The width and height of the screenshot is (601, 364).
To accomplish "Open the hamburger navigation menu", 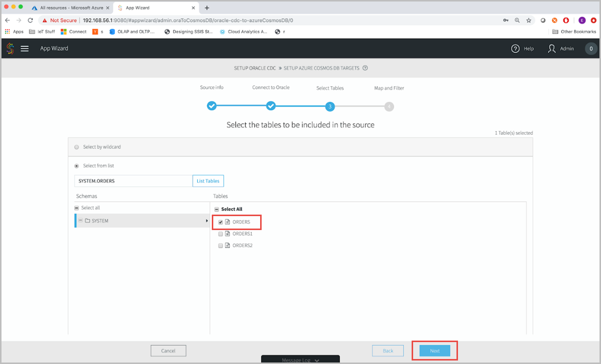I will click(24, 48).
